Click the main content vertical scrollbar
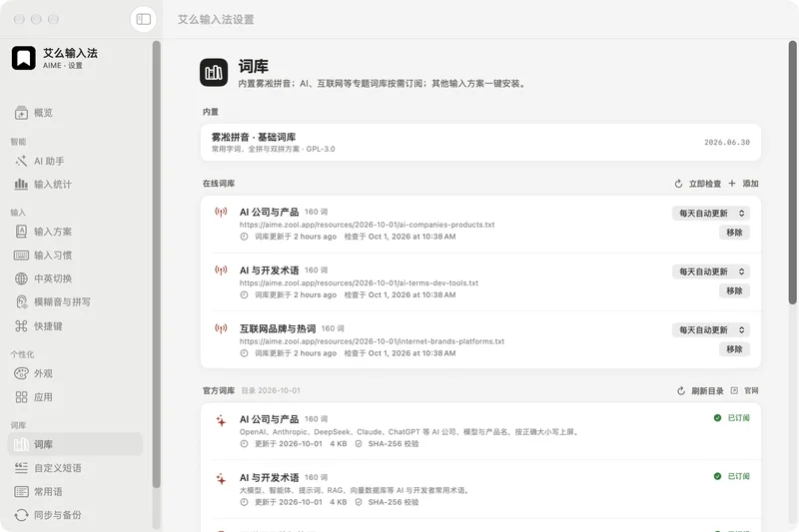This screenshot has width=799, height=532. [x=792, y=173]
